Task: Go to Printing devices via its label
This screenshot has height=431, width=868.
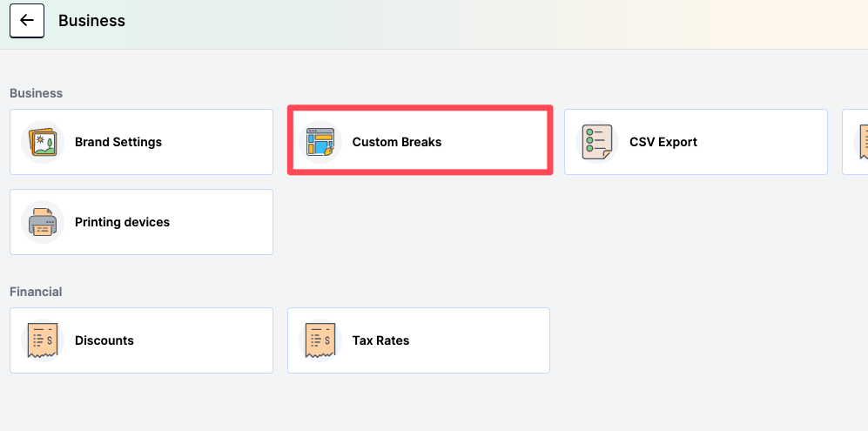Action: [x=122, y=222]
